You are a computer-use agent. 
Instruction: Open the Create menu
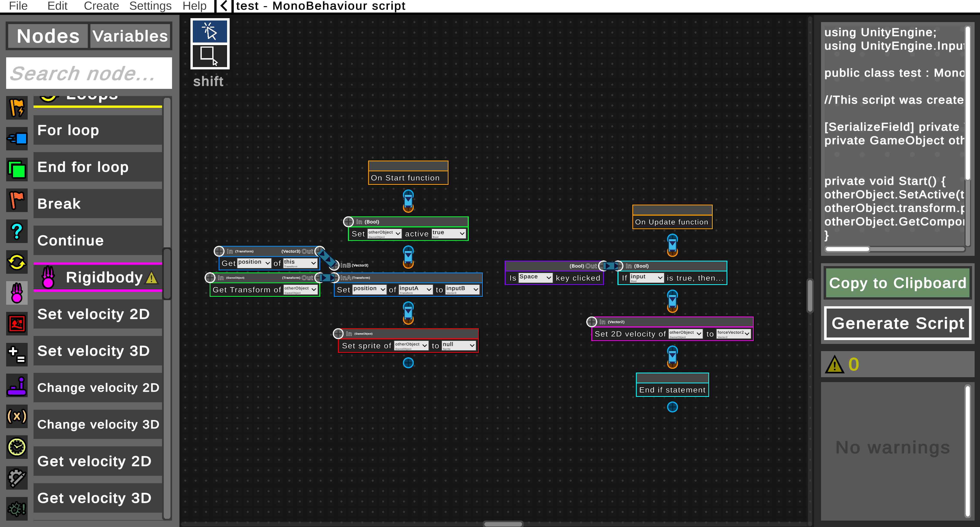(101, 6)
